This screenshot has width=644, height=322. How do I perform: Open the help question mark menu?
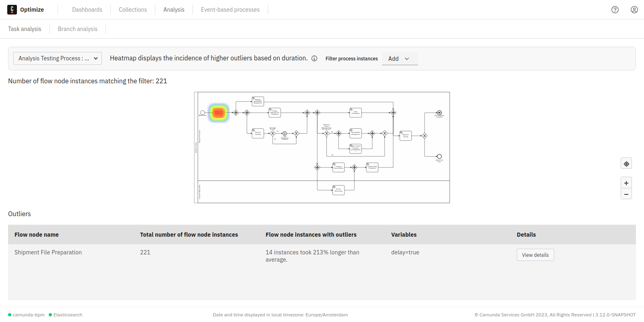tap(615, 10)
